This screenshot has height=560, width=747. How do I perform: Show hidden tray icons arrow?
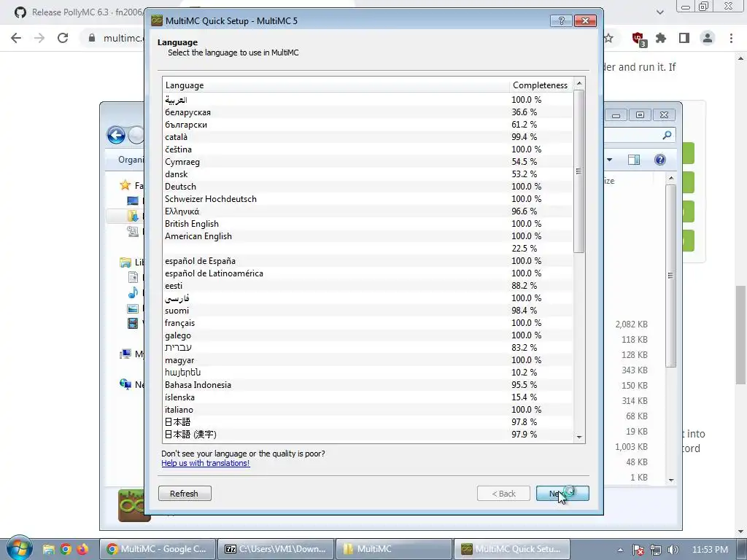click(x=620, y=550)
